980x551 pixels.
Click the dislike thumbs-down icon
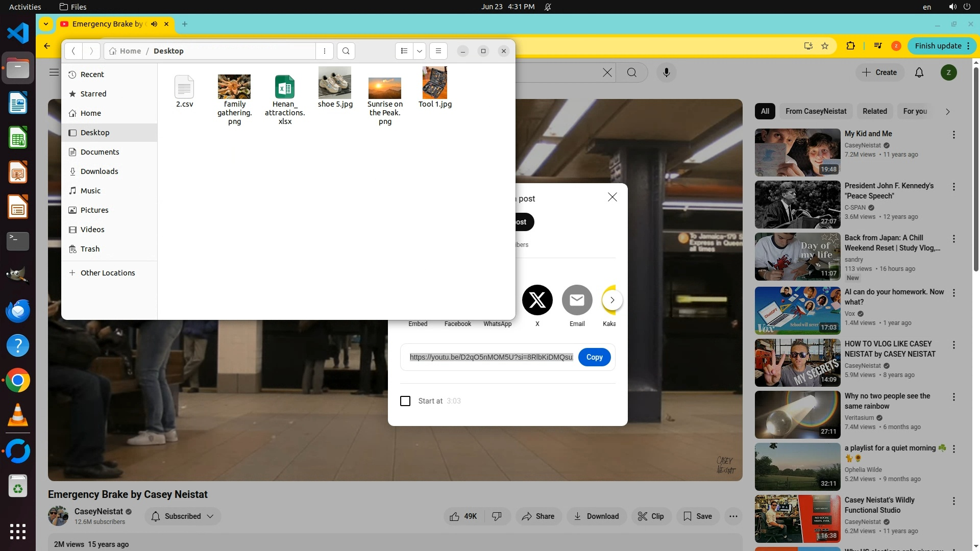(497, 516)
